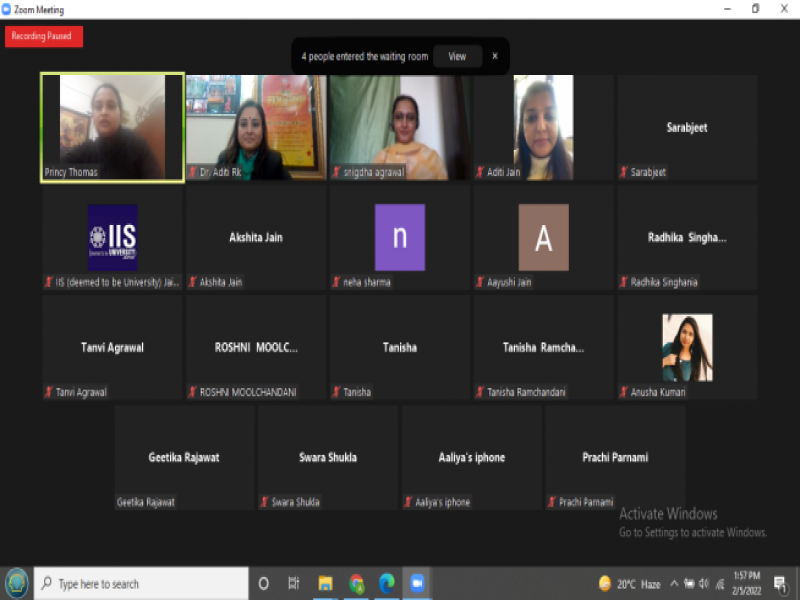Expand the hidden system tray icons
The image size is (800, 600).
[x=674, y=584]
